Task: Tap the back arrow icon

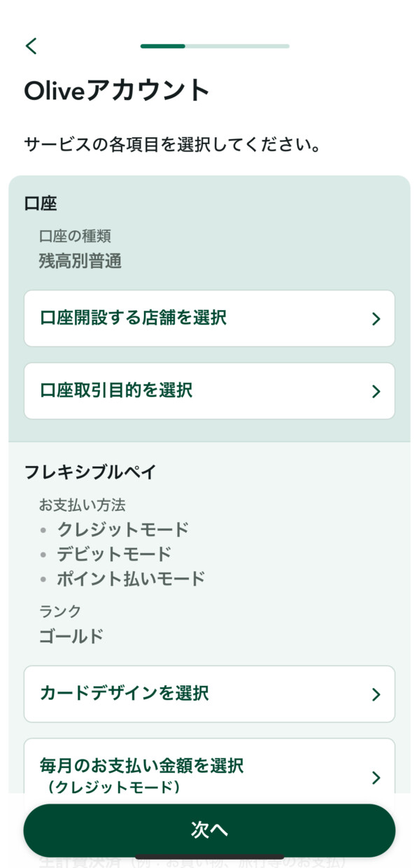Action: pyautogui.click(x=31, y=46)
